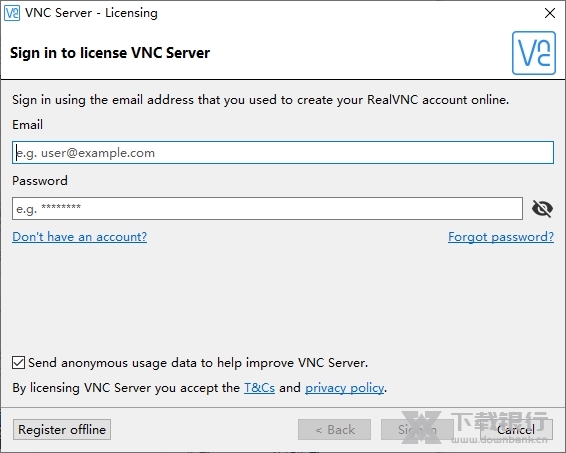Image resolution: width=566 pixels, height=453 pixels.
Task: Click the RealVNC account instruction text
Action: (x=260, y=100)
